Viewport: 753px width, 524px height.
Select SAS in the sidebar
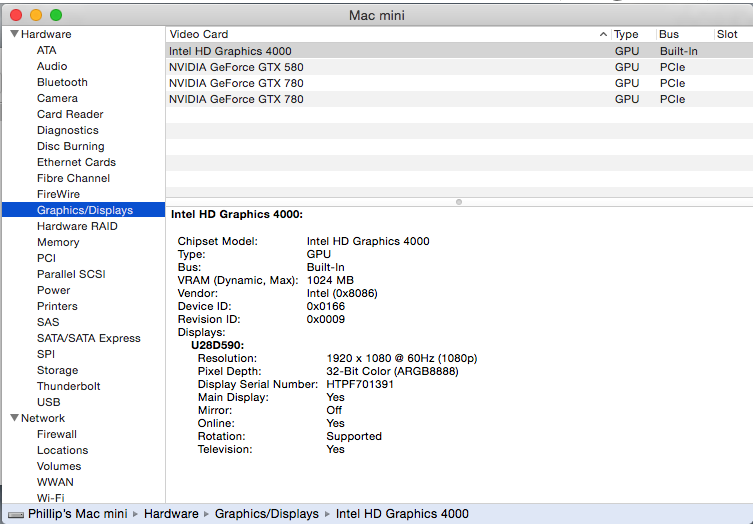48,322
